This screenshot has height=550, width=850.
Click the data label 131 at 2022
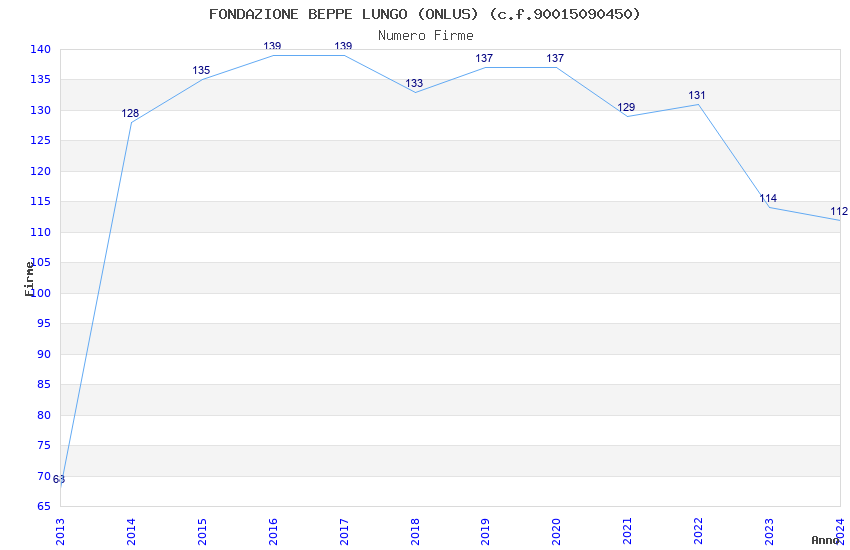tap(697, 95)
